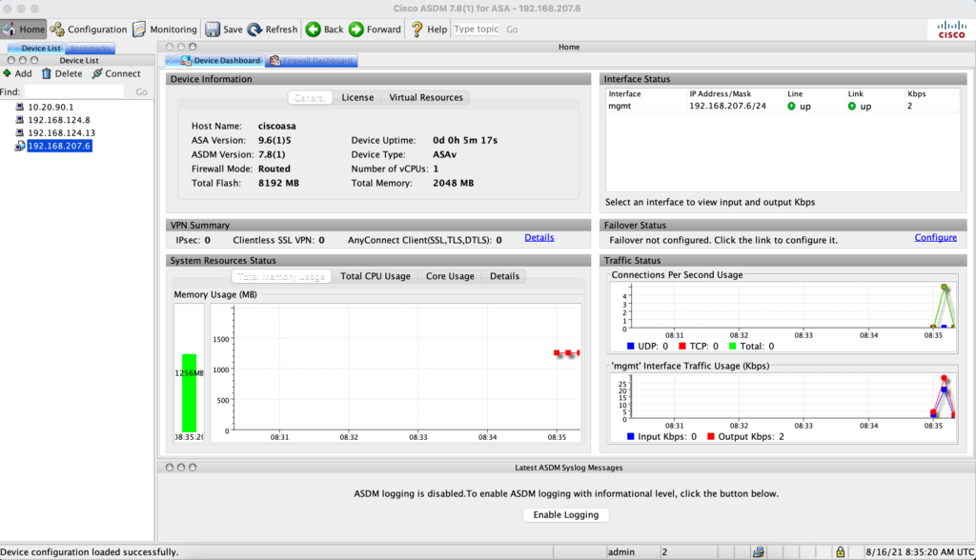Select Core Usage tab

pyautogui.click(x=450, y=276)
